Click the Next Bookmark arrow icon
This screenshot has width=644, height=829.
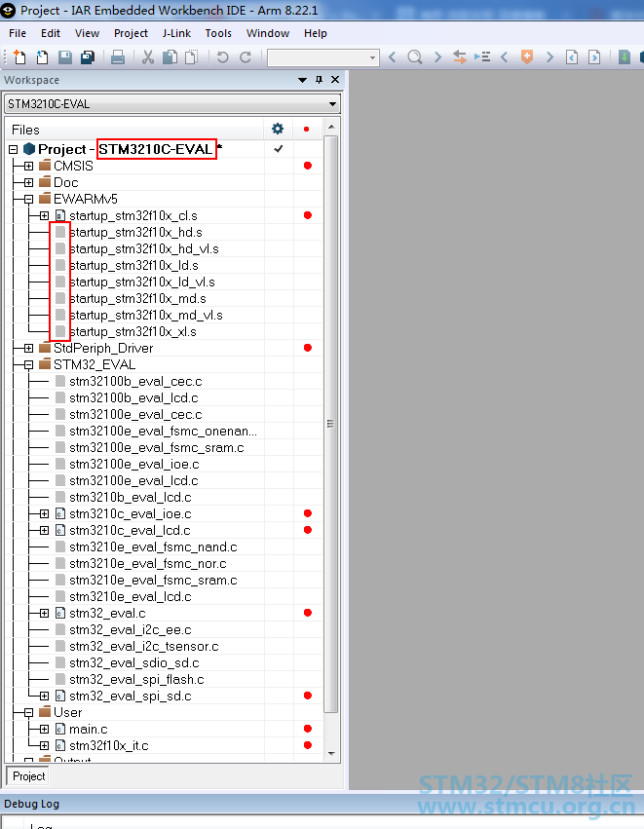pyautogui.click(x=549, y=57)
